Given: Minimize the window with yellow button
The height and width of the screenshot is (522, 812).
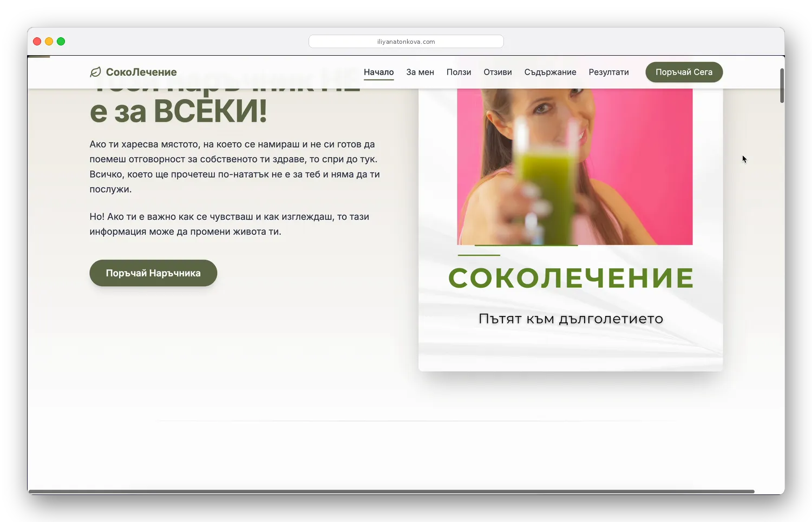Looking at the screenshot, I should [49, 42].
